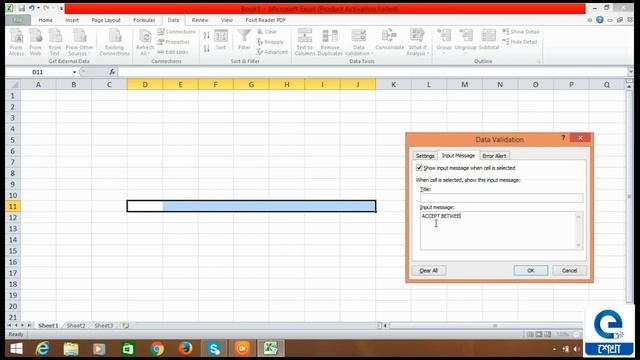Viewport: 640px width, 360px height.
Task: Click the vertical scrollbar of worksheet
Action: coord(629,196)
